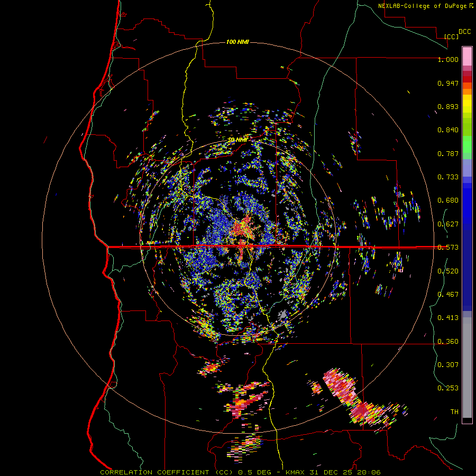476x476 pixels.
Task: Click the 20:06 timestamp
Action: [369, 472]
